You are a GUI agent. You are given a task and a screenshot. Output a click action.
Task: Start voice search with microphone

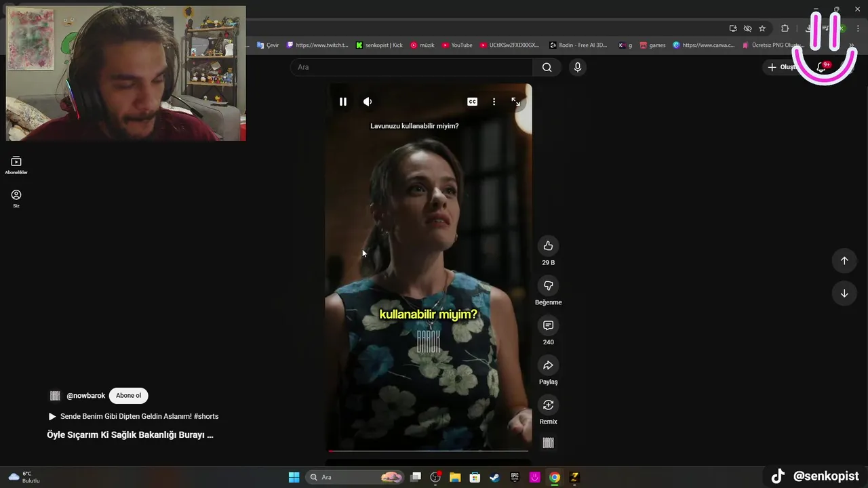point(577,67)
